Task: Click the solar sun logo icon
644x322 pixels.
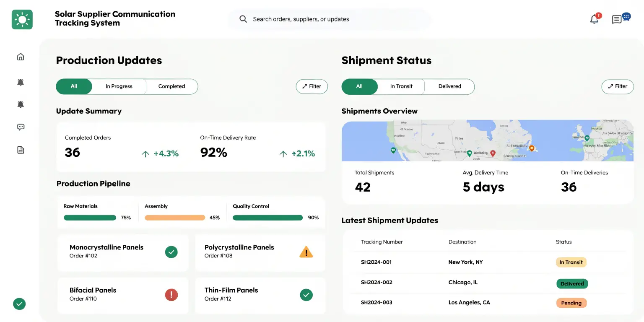Action: tap(22, 19)
